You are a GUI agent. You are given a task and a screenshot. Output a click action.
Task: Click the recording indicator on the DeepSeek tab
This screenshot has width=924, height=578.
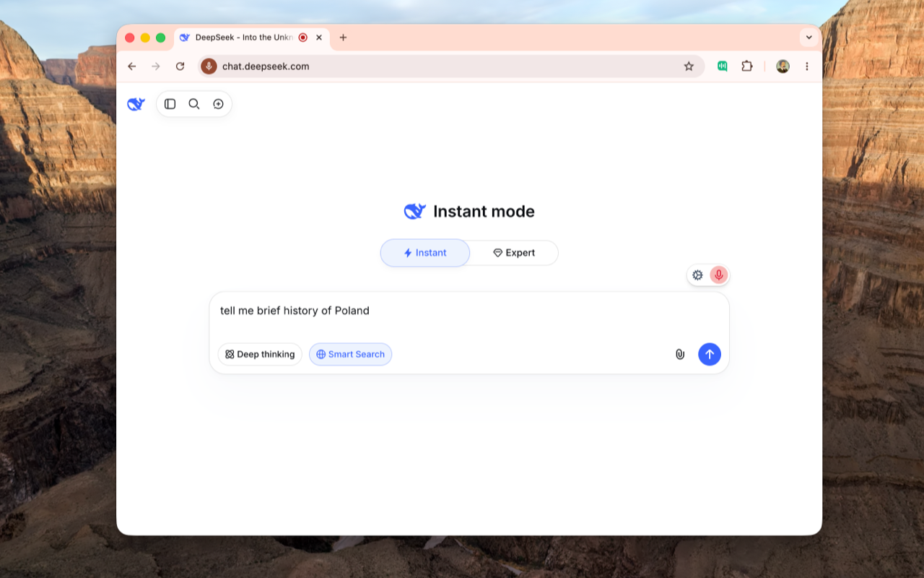(x=303, y=38)
